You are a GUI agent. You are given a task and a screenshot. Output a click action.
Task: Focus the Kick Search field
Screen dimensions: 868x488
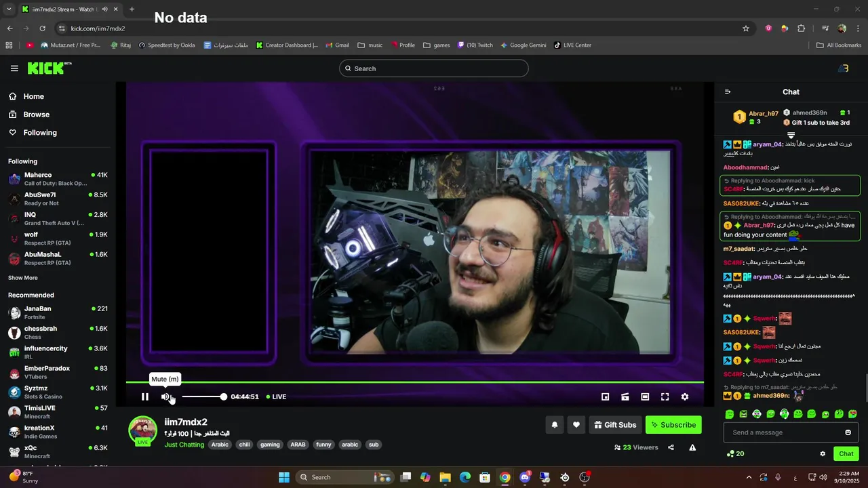pos(434,68)
